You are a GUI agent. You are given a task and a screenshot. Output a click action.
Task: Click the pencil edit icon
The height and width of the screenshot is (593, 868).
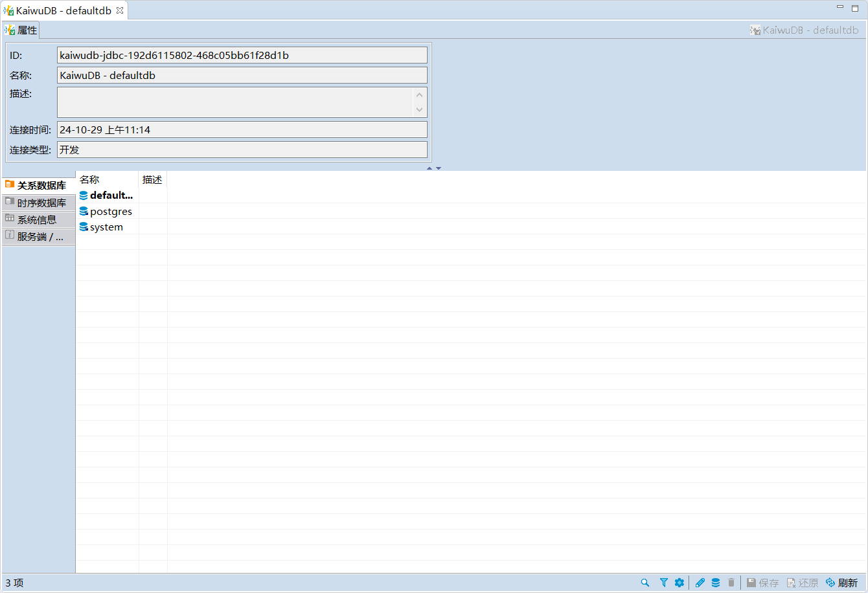point(700,583)
